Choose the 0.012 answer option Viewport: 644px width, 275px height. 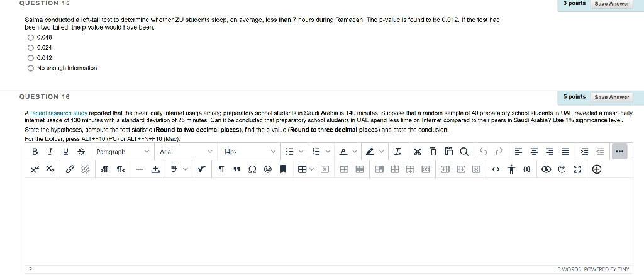[30, 58]
